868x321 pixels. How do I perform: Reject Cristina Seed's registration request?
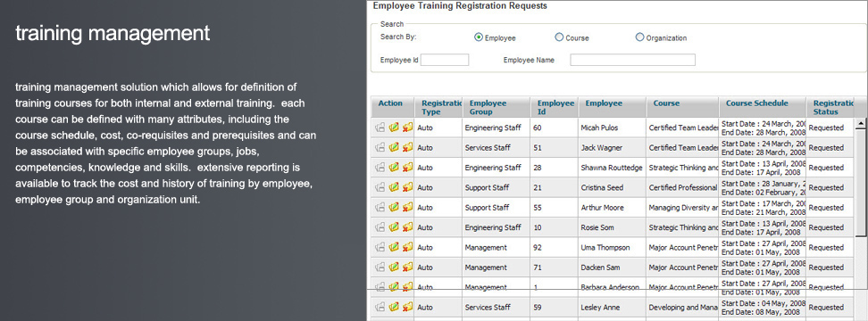pyautogui.click(x=407, y=187)
